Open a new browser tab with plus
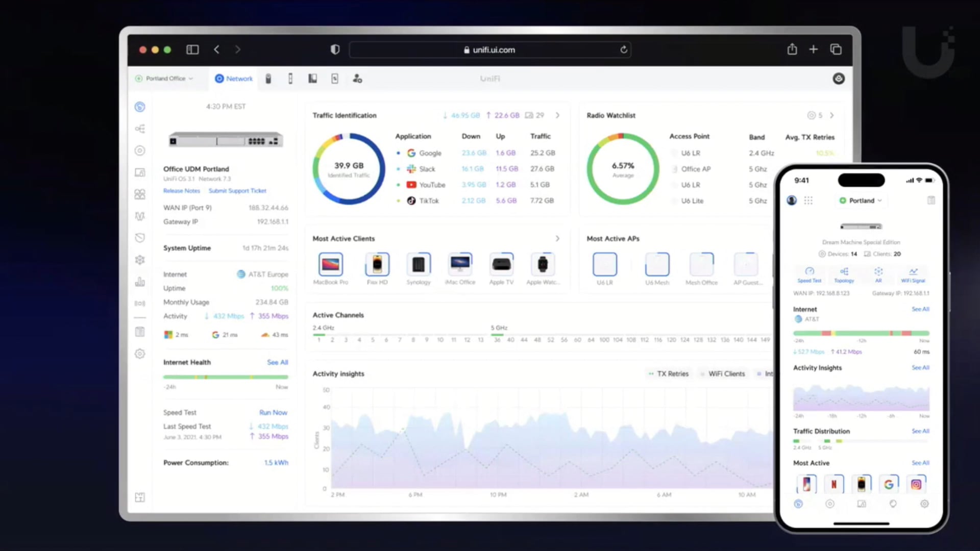Image resolution: width=980 pixels, height=551 pixels. pyautogui.click(x=814, y=49)
